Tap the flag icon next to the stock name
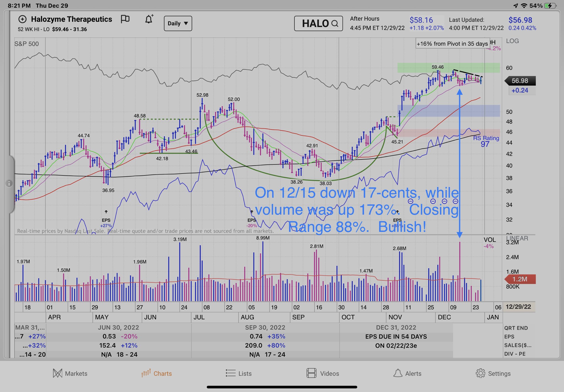Viewport: 564px width, 392px height. tap(125, 19)
